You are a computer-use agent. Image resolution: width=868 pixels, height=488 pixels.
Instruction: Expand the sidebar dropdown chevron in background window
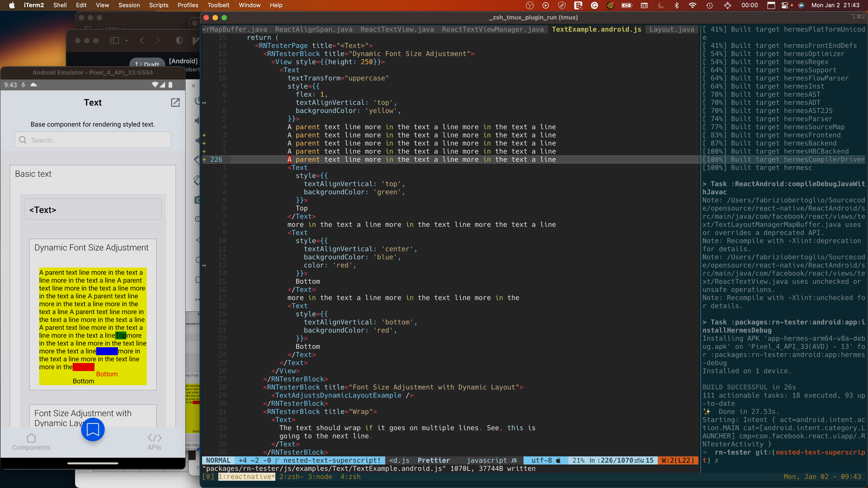tap(126, 40)
